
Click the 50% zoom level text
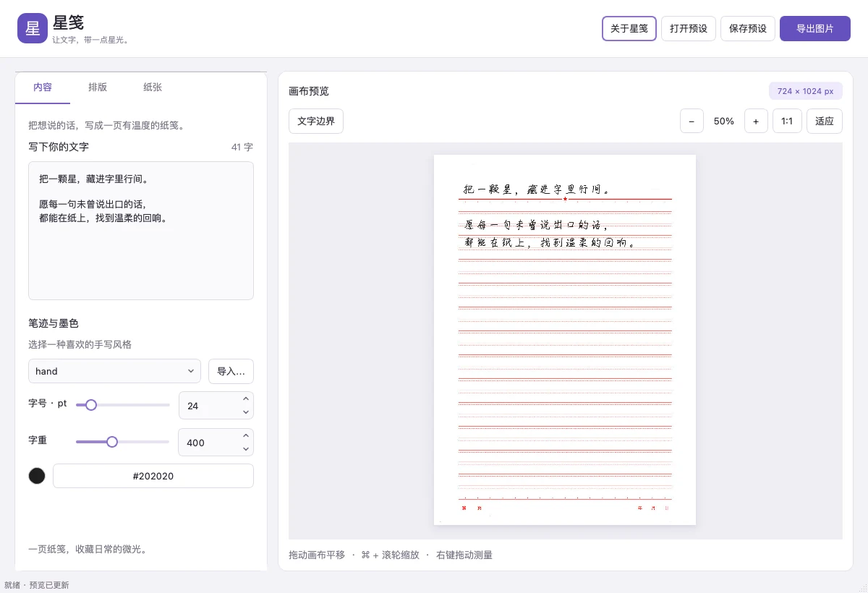pos(724,121)
